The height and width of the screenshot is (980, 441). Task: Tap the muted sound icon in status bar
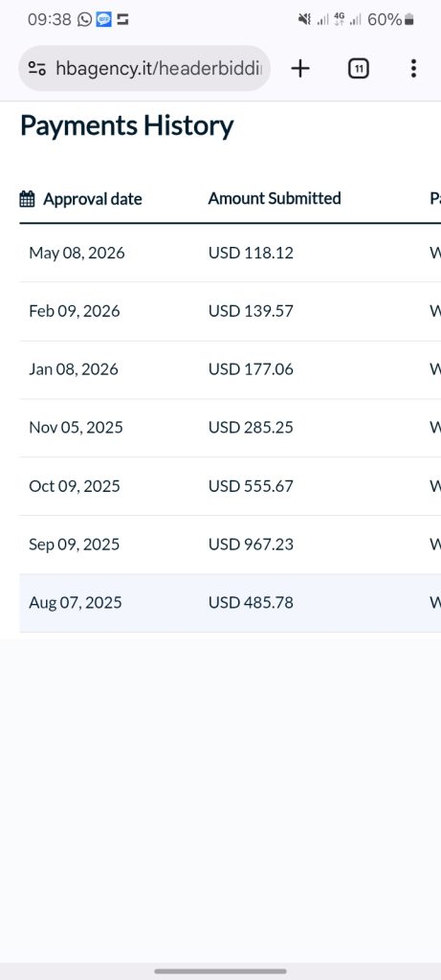[x=304, y=20]
